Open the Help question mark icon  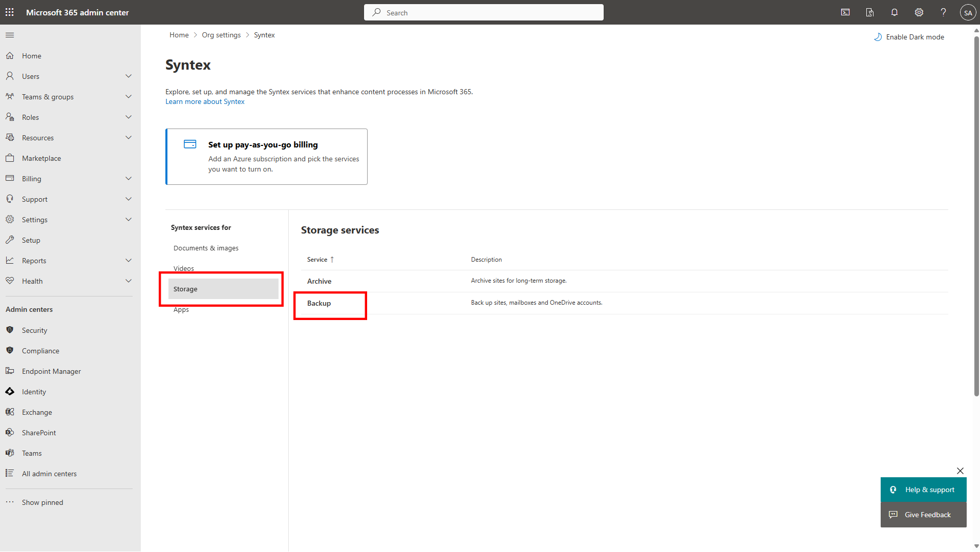pos(943,12)
